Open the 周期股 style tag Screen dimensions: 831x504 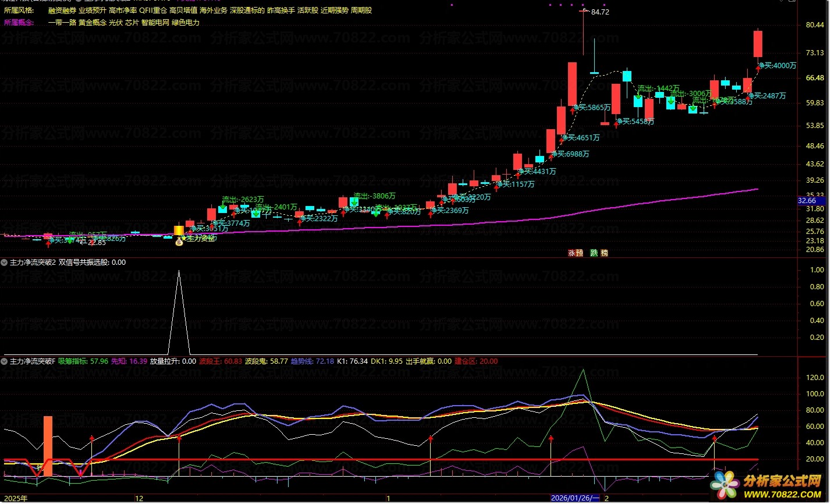click(x=361, y=10)
